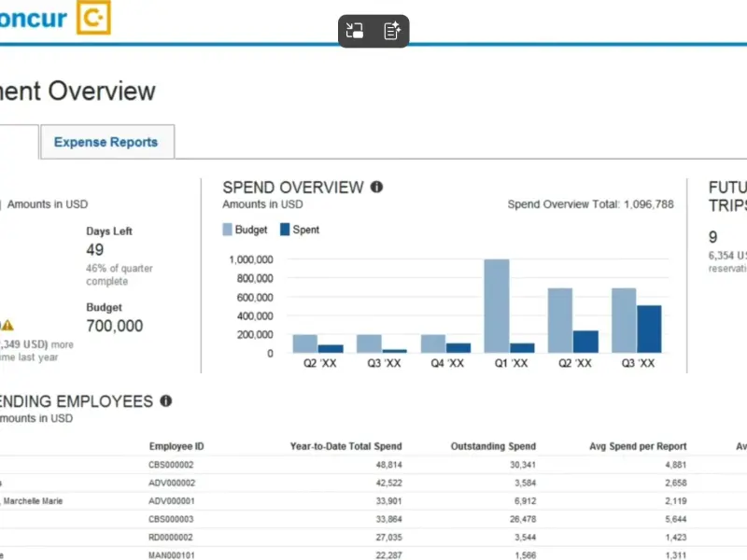Viewport: 747px width, 560px height.
Task: Select the row with employee RD0000002
Action: pos(171,538)
